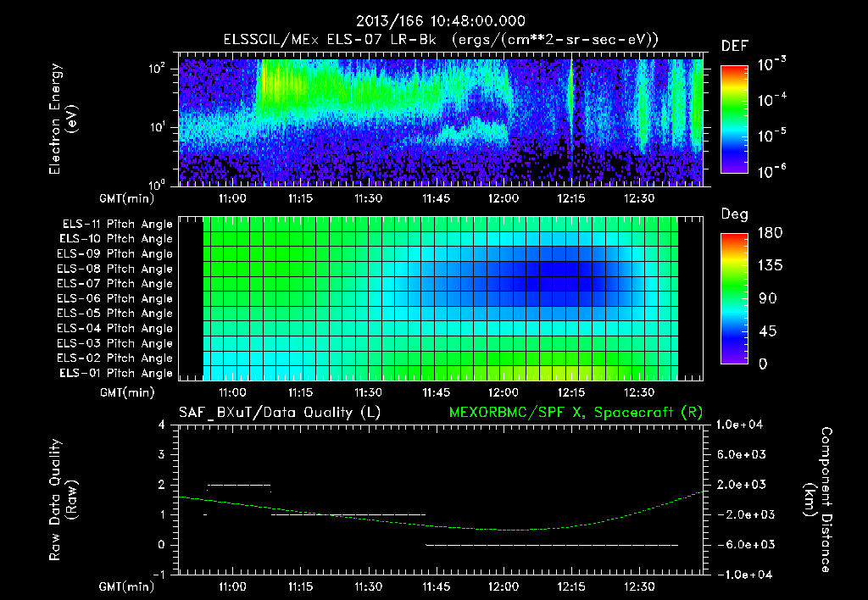Click 11:00 on the data quality time axis
Screen dimensions: 868x600
click(x=232, y=586)
